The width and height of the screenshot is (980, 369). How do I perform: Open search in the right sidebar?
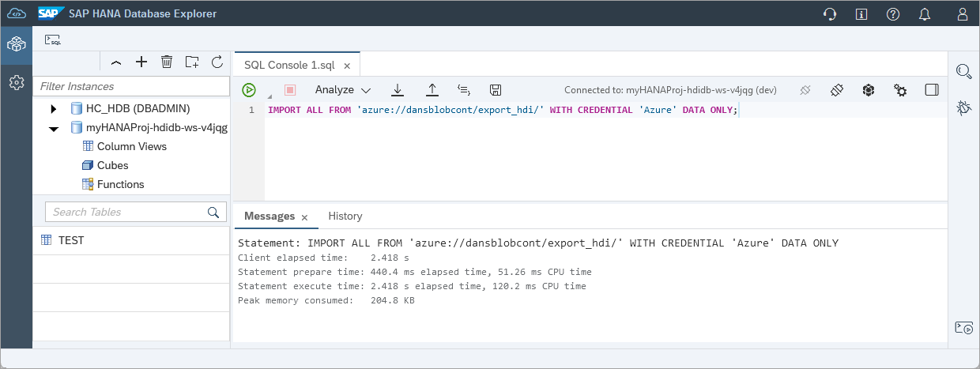963,72
